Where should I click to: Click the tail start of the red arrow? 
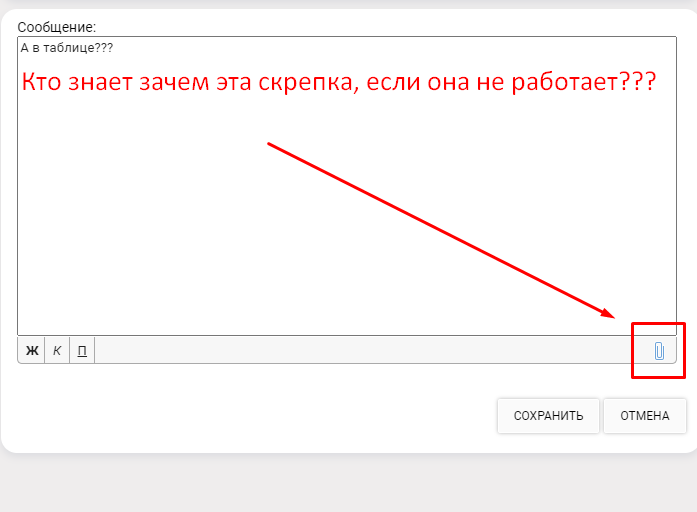tap(270, 145)
